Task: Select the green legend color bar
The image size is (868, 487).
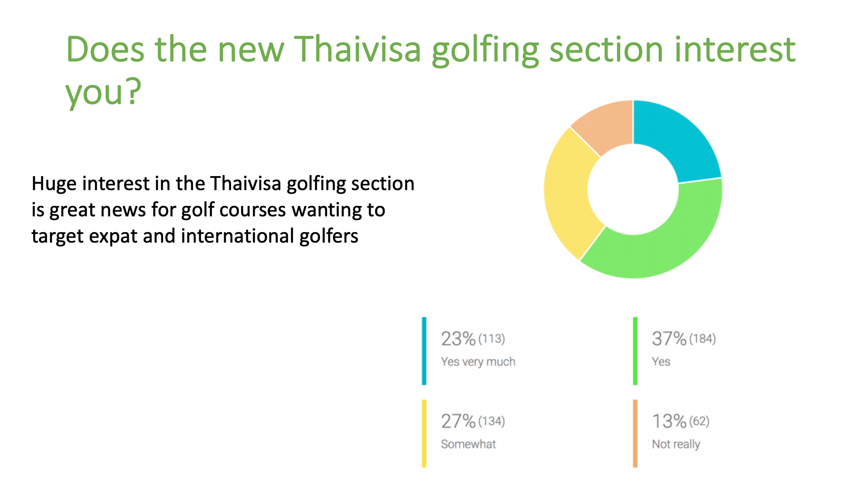Action: point(635,351)
